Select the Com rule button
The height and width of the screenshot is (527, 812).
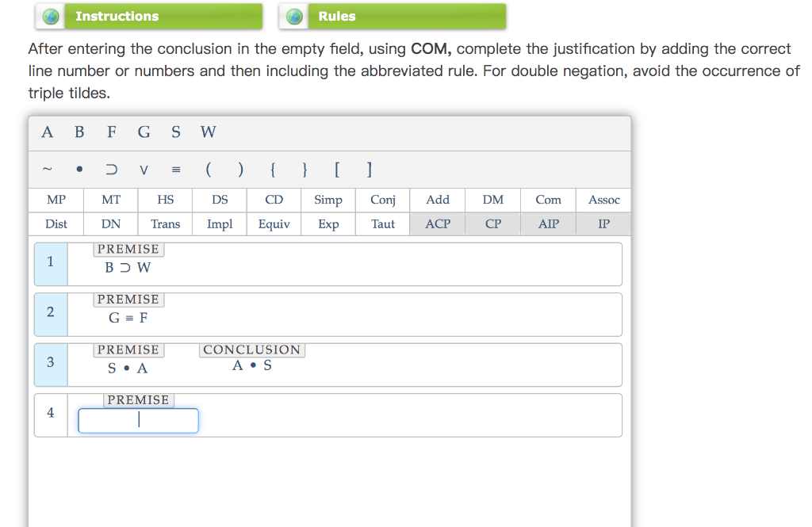[547, 200]
